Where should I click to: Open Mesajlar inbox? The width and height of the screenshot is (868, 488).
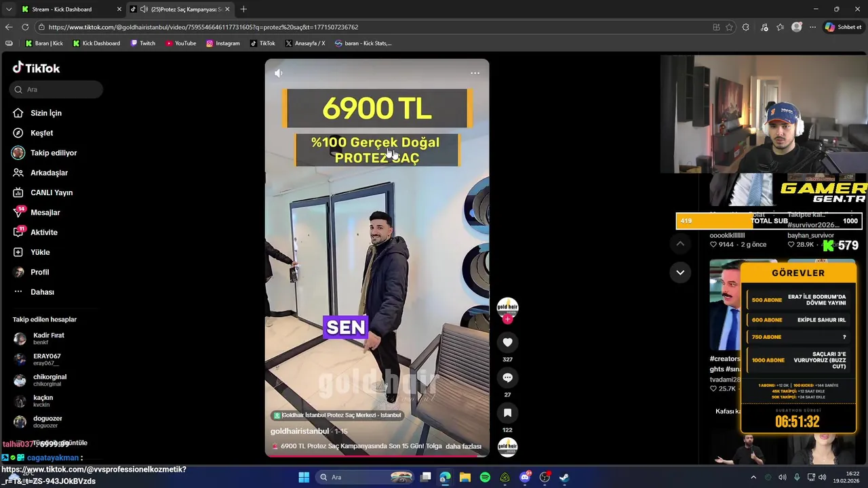(45, 213)
